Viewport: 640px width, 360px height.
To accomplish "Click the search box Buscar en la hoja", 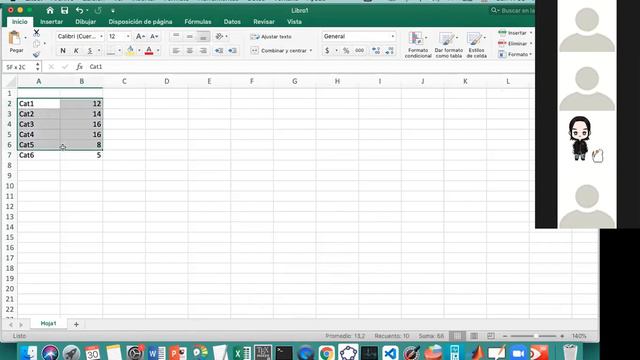I will tap(513, 10).
